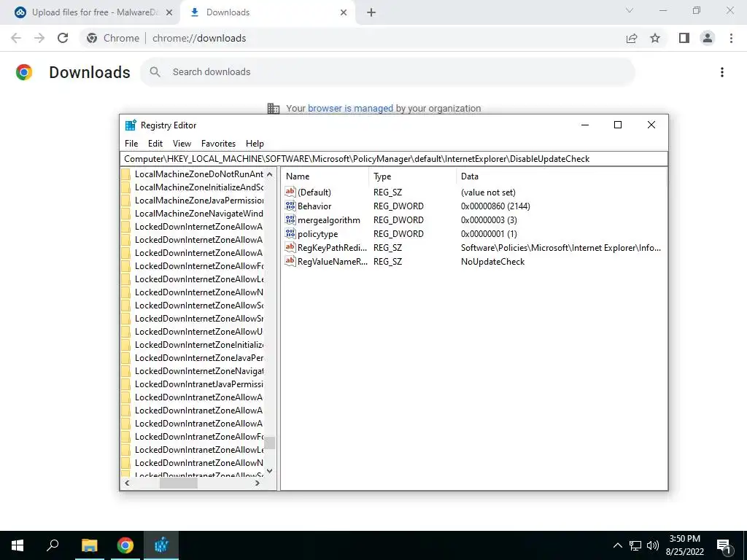Select the LockedDownInternetZoneAllowN key
The height and width of the screenshot is (560, 747).
198,292
